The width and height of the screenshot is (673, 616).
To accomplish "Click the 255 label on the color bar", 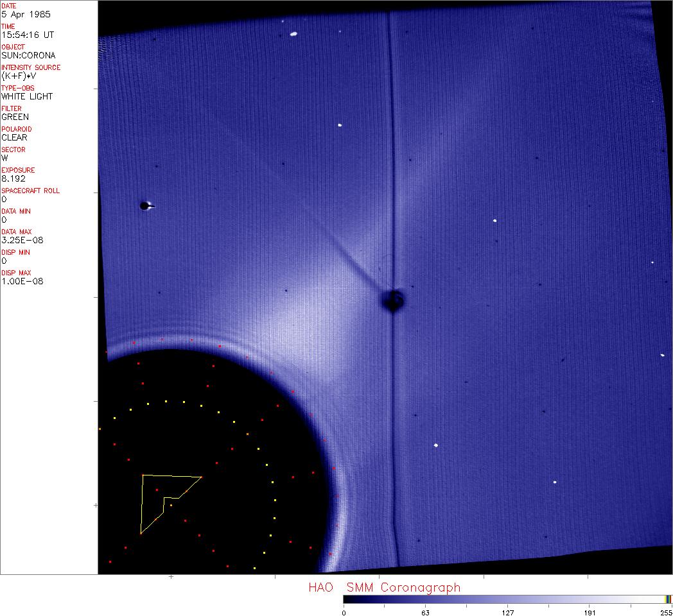I will [x=665, y=612].
